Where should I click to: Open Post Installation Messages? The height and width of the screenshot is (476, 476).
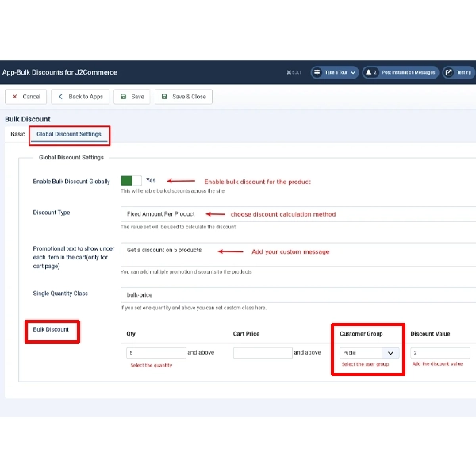coord(401,72)
